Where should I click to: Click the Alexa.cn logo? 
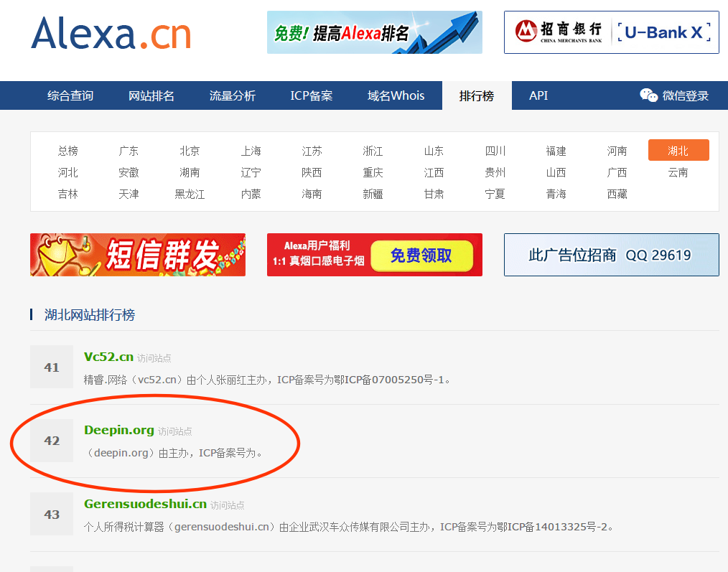coord(111,34)
